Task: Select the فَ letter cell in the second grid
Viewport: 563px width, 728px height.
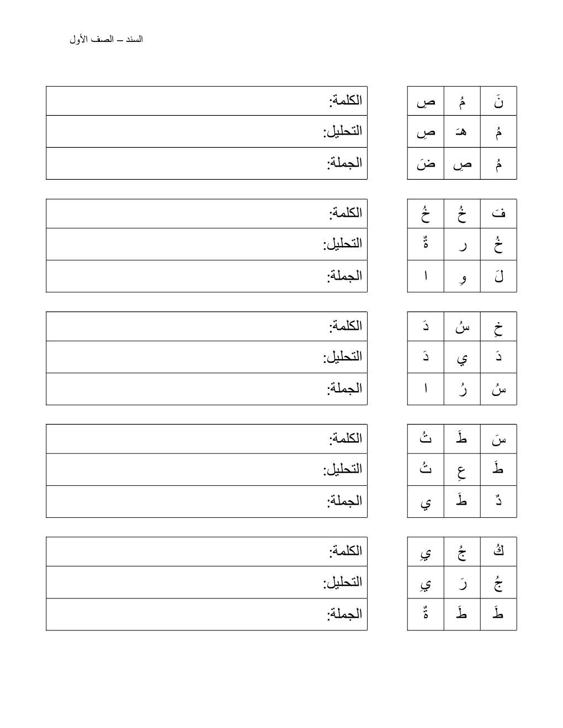Action: [498, 214]
